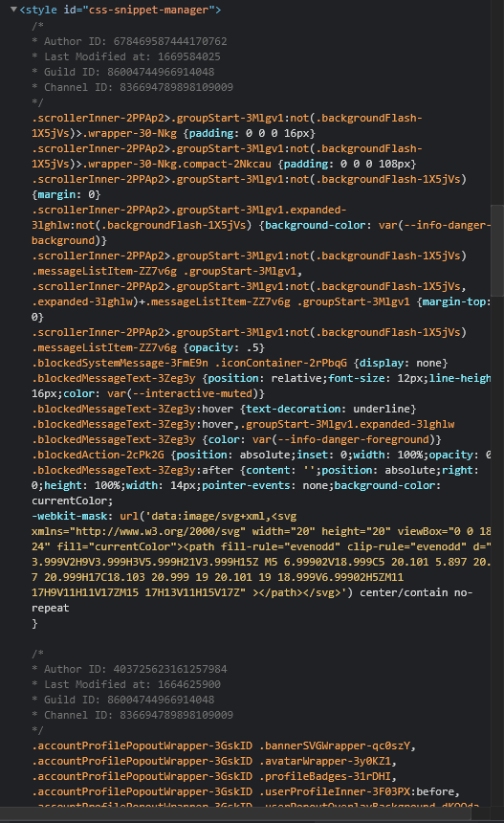Viewport: 504px width, 823px height.
Task: Click the ".expanded-3lghlw)+.messageListItem-ZZ7v6g" selector line
Action: 261,301
